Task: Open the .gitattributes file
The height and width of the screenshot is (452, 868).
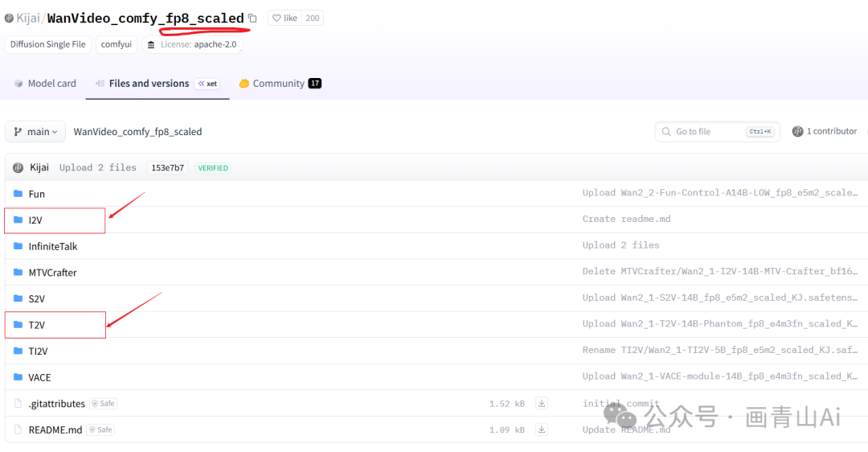Action: click(x=57, y=404)
